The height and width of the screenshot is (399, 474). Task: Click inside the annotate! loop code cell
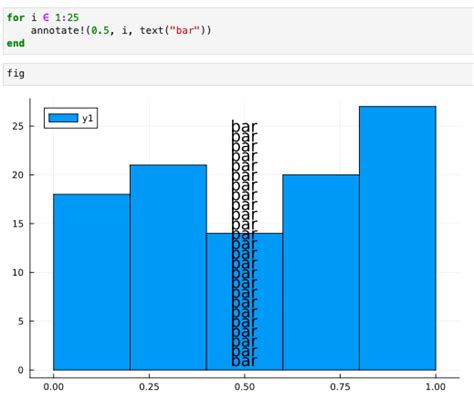(238, 31)
